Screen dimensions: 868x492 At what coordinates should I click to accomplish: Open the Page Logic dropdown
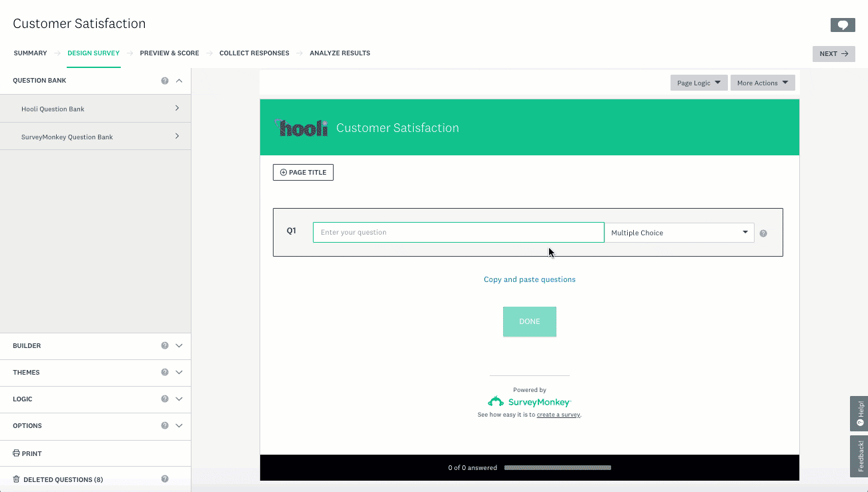699,83
